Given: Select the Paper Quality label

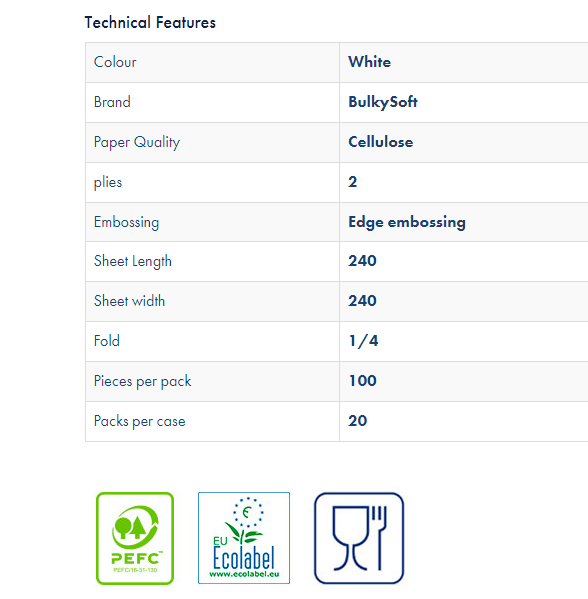Looking at the screenshot, I should (137, 142).
